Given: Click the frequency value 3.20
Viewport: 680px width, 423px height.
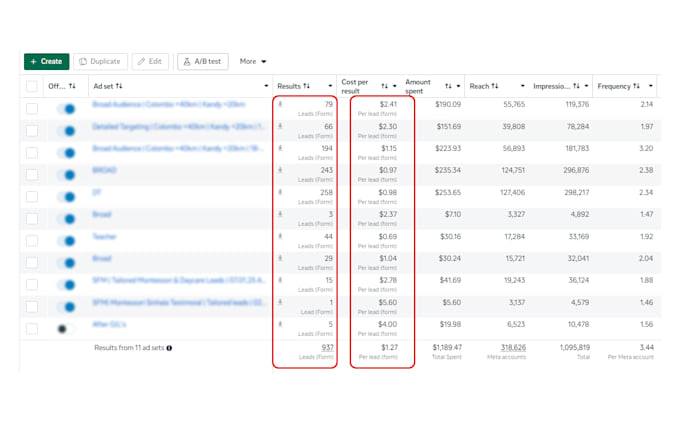Looking at the screenshot, I should tap(646, 148).
